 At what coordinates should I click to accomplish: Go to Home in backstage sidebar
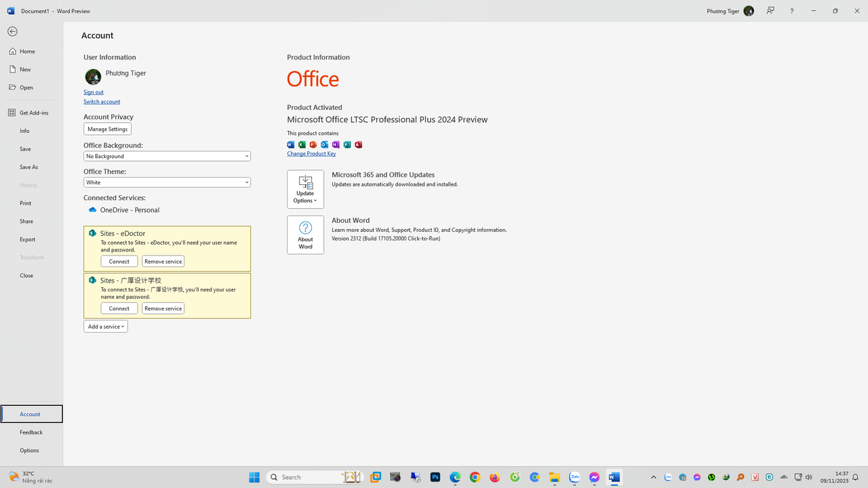[31, 52]
